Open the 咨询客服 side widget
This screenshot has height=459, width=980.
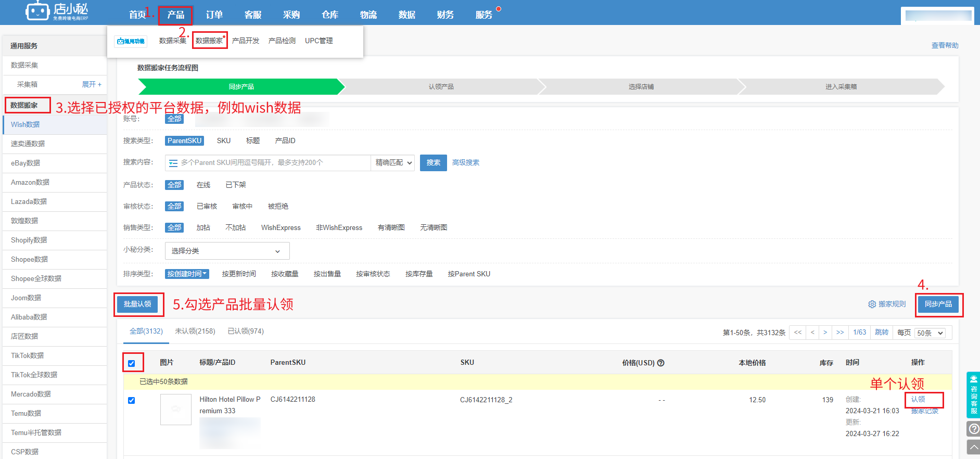point(973,395)
